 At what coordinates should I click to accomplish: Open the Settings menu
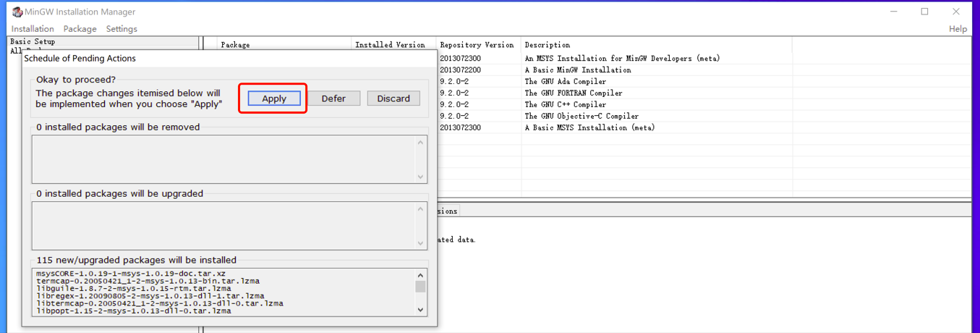coord(122,29)
